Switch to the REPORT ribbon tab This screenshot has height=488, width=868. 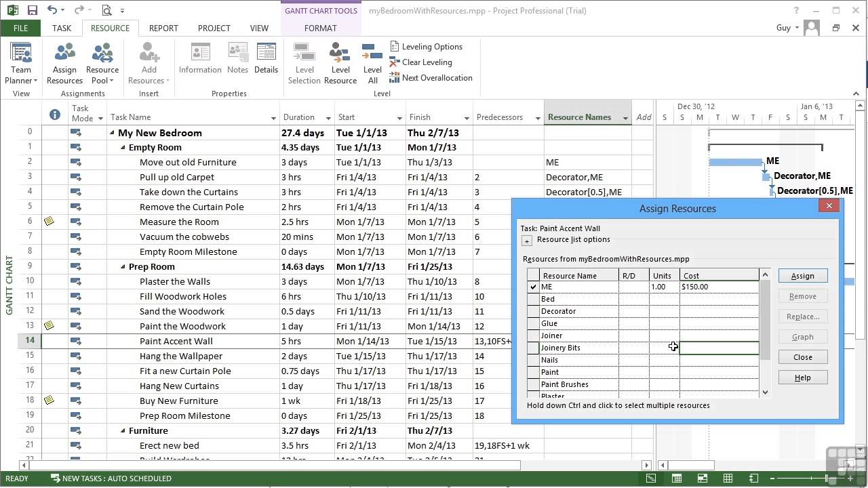pos(163,28)
